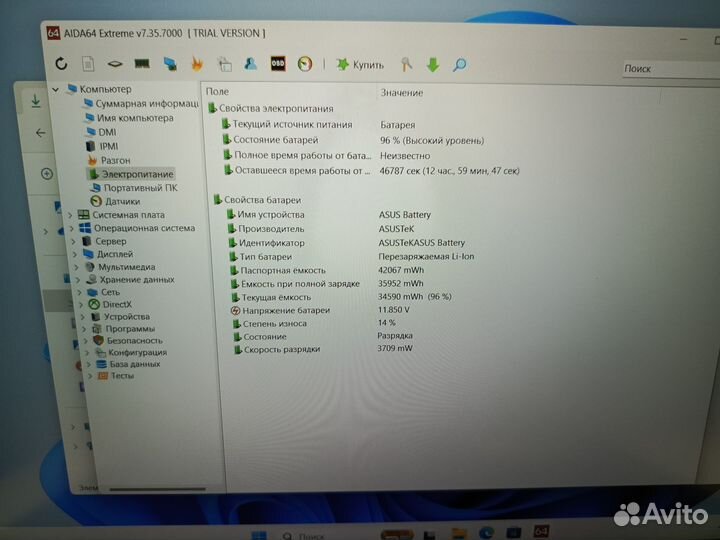Viewport: 720px width, 540px height.
Task: Click the Купить buy button
Action: tap(360, 65)
